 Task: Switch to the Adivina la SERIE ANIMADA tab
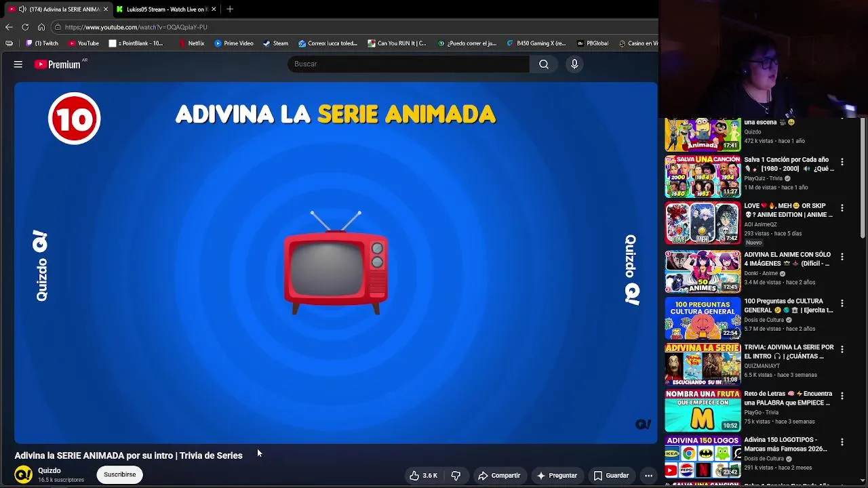pyautogui.click(x=58, y=9)
